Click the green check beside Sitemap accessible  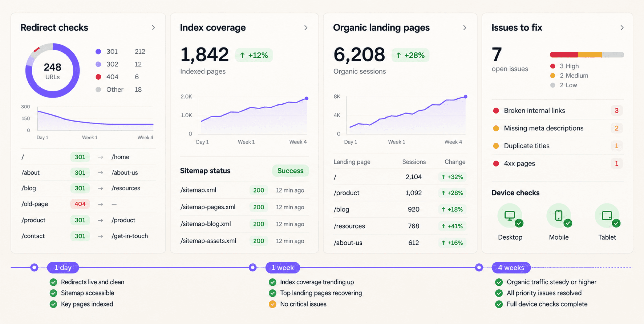53,293
